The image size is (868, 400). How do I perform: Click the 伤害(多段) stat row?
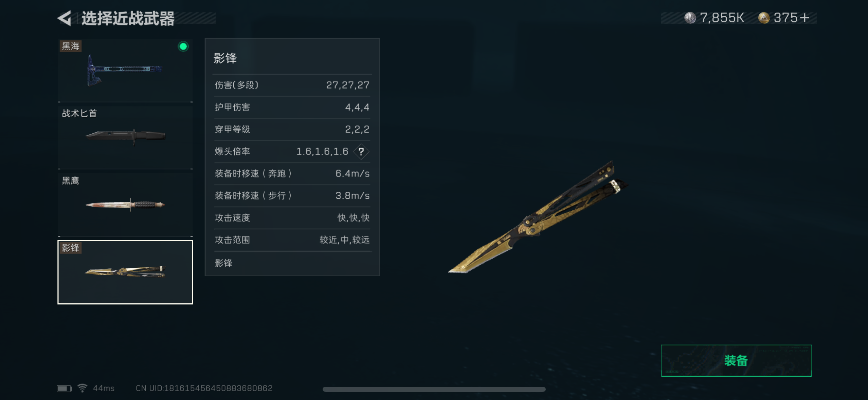coord(292,85)
